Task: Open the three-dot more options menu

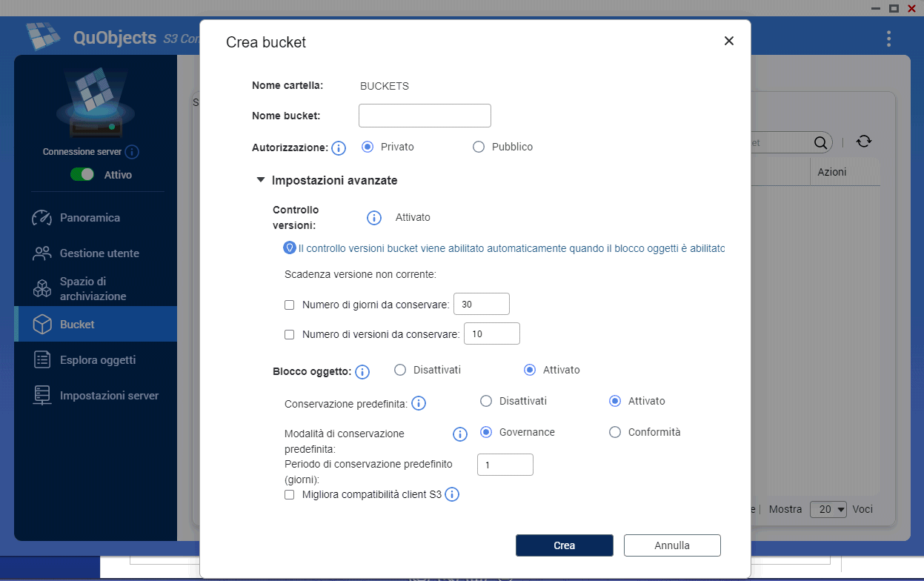Action: pos(888,39)
